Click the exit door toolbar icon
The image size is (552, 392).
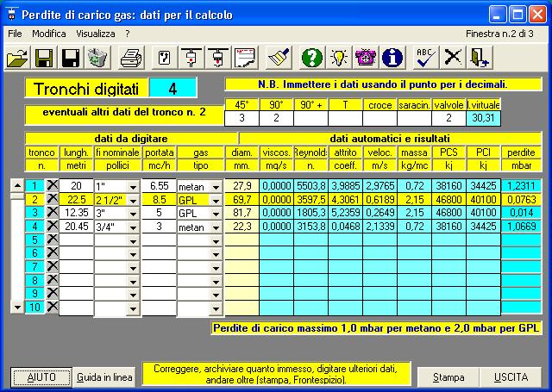tap(480, 58)
